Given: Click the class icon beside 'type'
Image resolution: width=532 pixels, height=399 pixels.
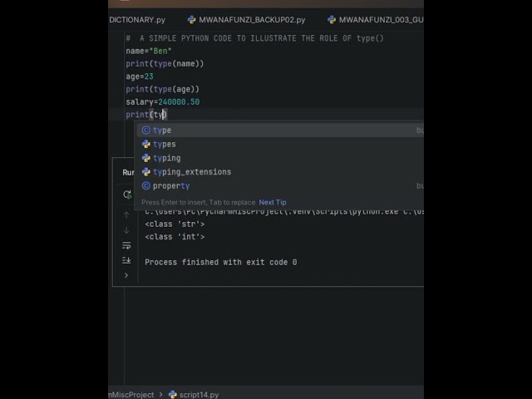Looking at the screenshot, I should (x=146, y=131).
